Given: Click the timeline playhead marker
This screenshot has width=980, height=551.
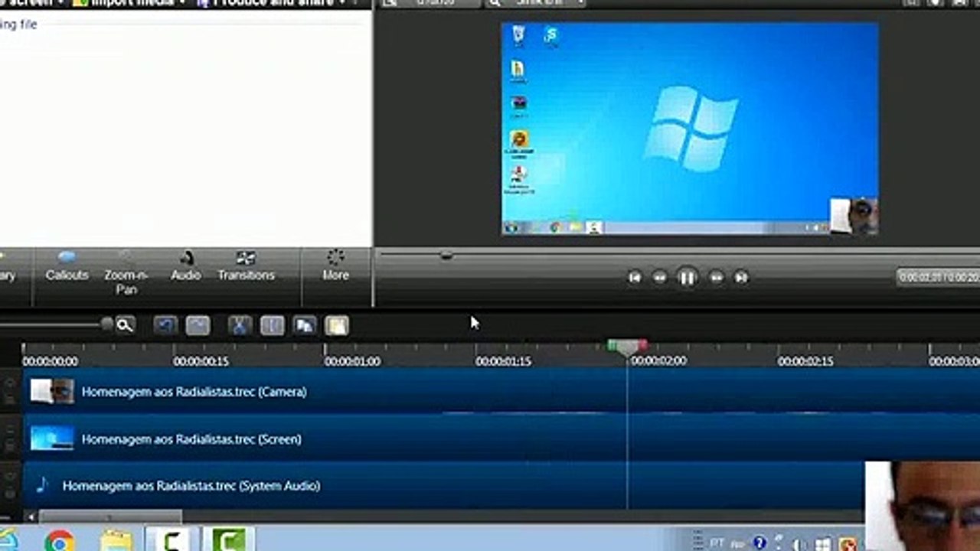Looking at the screenshot, I should point(628,350).
